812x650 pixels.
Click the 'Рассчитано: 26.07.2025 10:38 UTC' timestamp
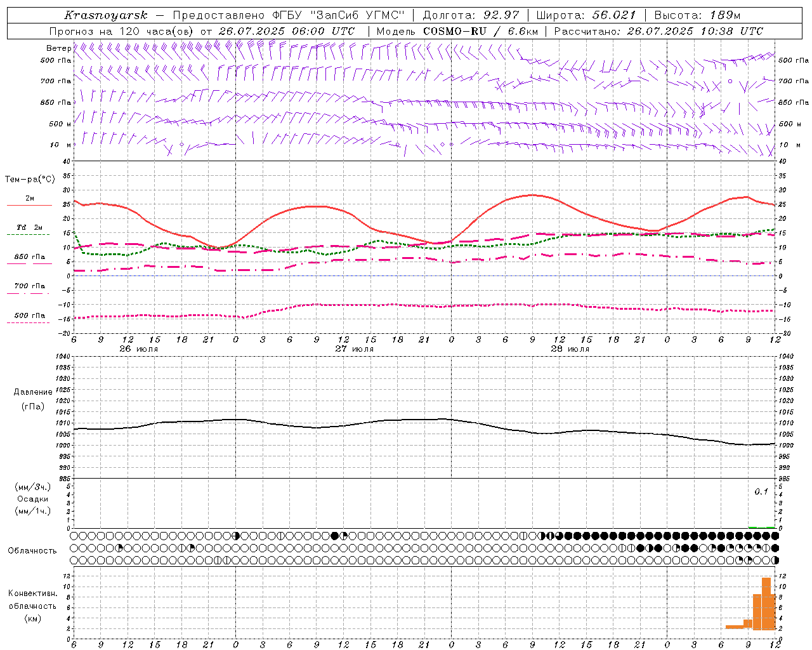click(658, 31)
